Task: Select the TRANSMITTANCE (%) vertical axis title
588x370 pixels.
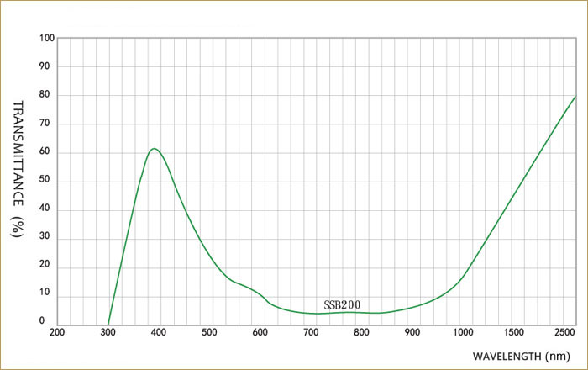Action: point(17,169)
